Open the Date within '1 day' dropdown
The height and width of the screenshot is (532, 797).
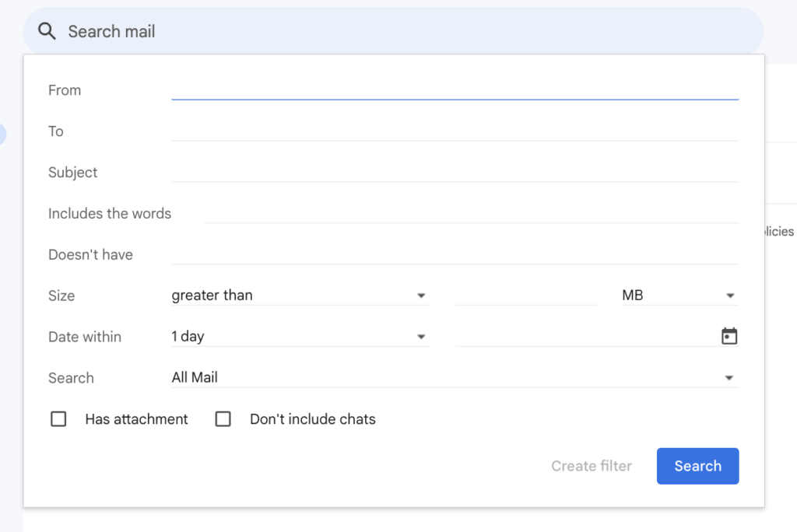300,337
